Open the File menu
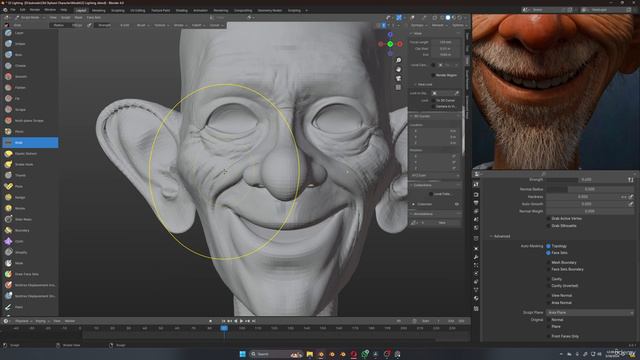This screenshot has height=360, width=640. [x=13, y=10]
